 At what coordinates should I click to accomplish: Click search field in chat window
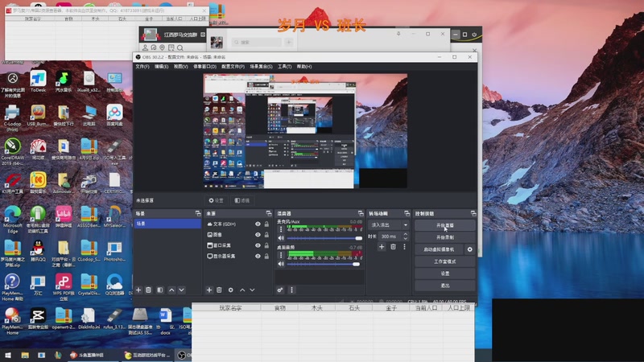pyautogui.click(x=256, y=43)
